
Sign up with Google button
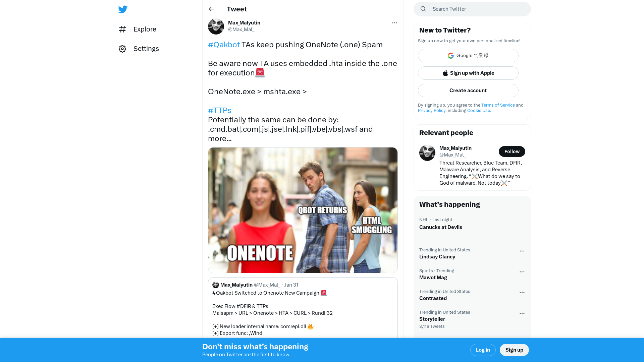tap(468, 56)
